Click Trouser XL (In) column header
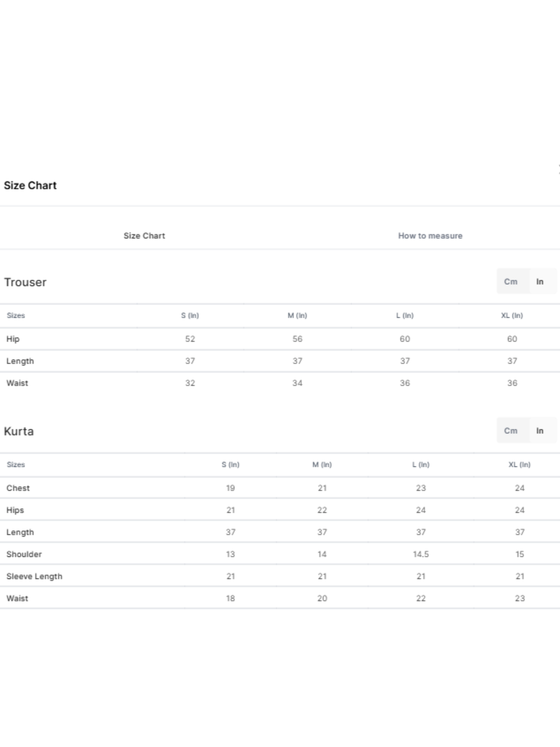 point(512,316)
